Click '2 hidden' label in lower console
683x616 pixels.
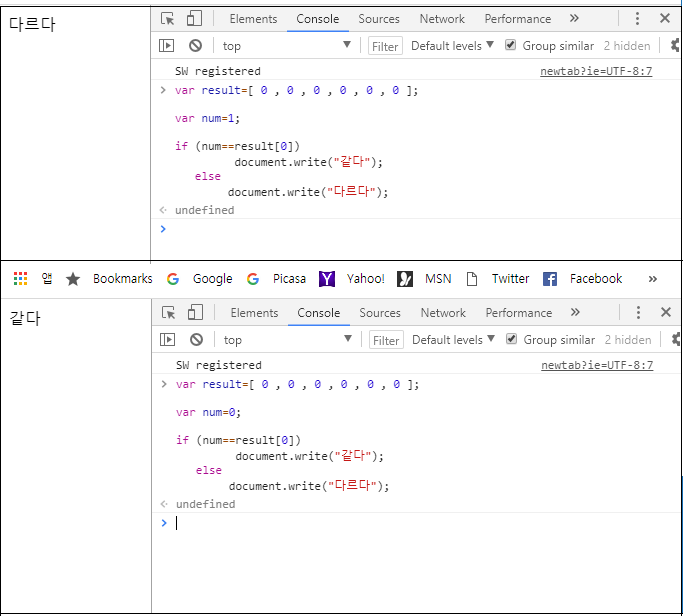coord(627,340)
